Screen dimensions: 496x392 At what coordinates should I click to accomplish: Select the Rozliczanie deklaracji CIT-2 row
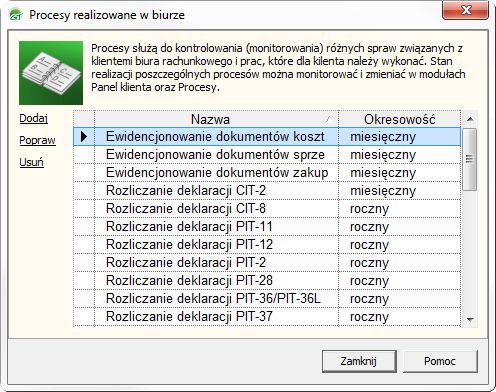(267, 191)
